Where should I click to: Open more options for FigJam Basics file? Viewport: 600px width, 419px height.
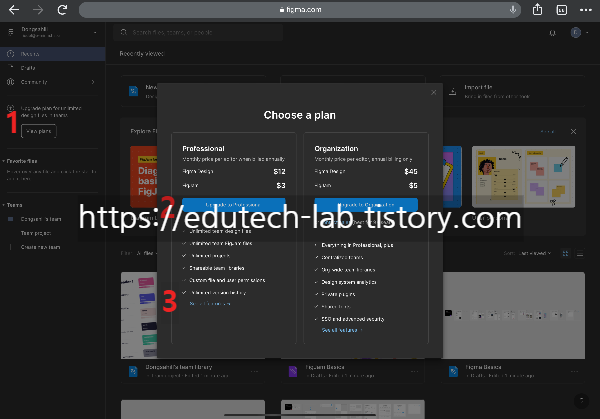[x=414, y=371]
